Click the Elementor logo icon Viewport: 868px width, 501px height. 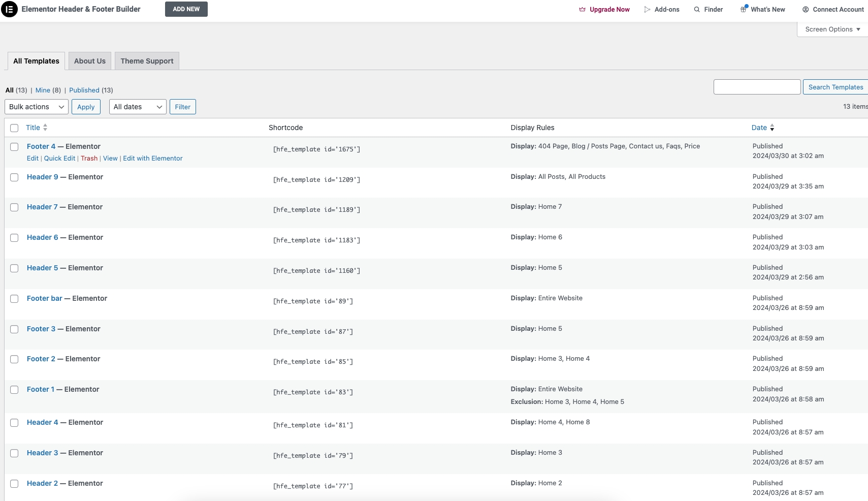(x=9, y=9)
